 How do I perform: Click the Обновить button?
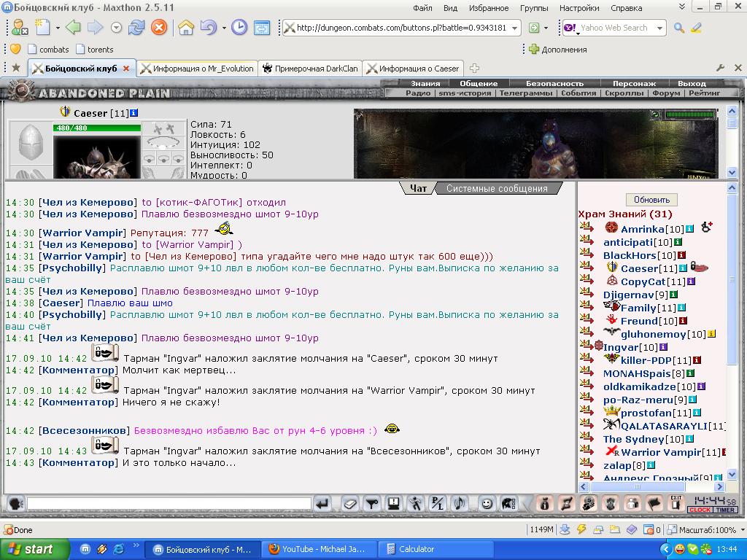click(651, 200)
